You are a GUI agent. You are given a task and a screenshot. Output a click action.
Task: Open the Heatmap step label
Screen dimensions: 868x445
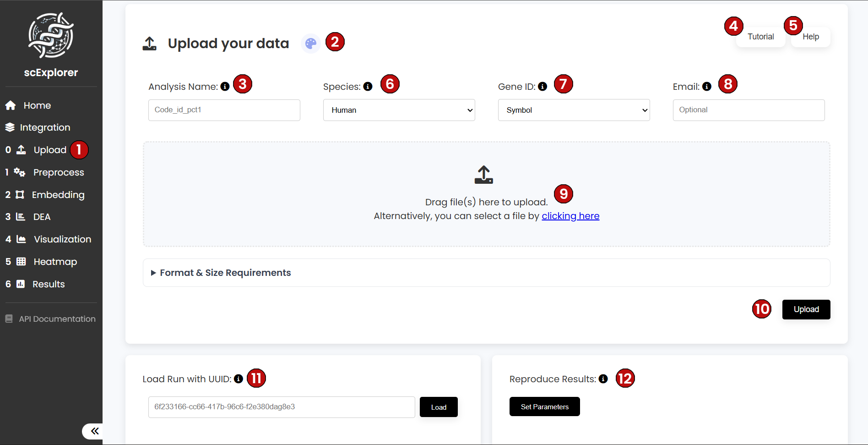[x=55, y=262]
